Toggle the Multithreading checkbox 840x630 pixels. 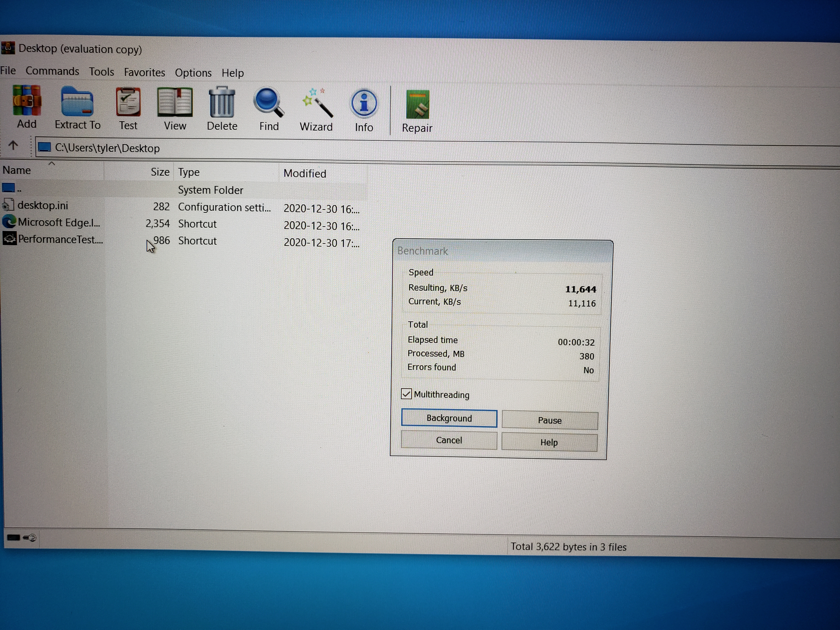(406, 394)
